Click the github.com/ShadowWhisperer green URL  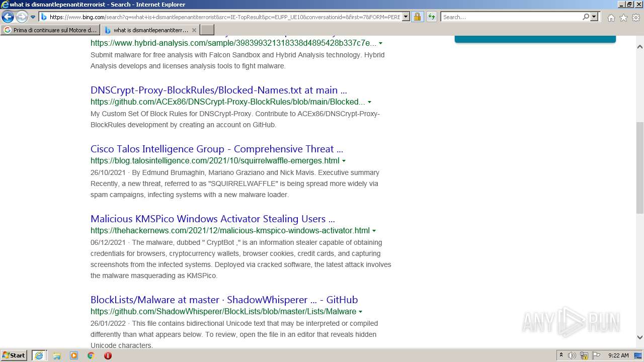(223, 311)
